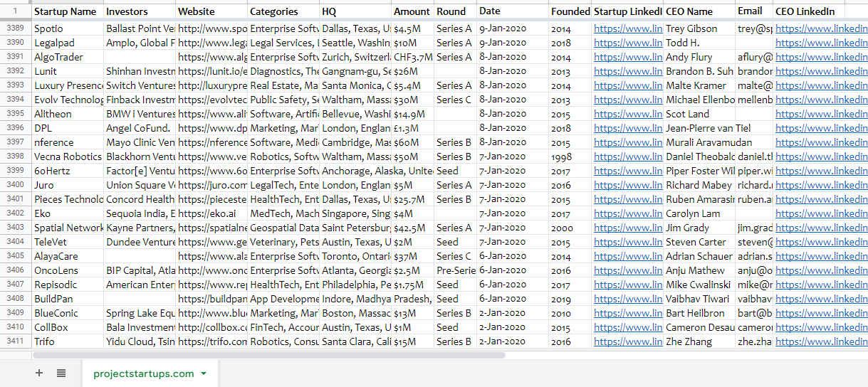Select row number 3400

pos(16,185)
